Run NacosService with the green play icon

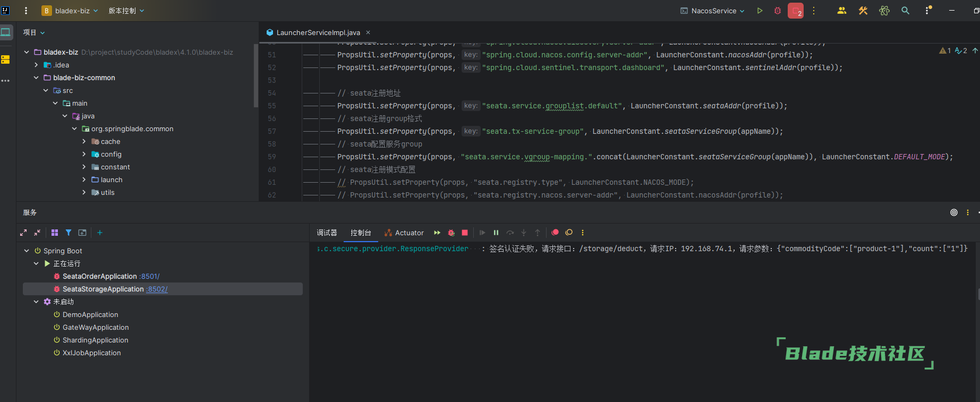pyautogui.click(x=760, y=11)
